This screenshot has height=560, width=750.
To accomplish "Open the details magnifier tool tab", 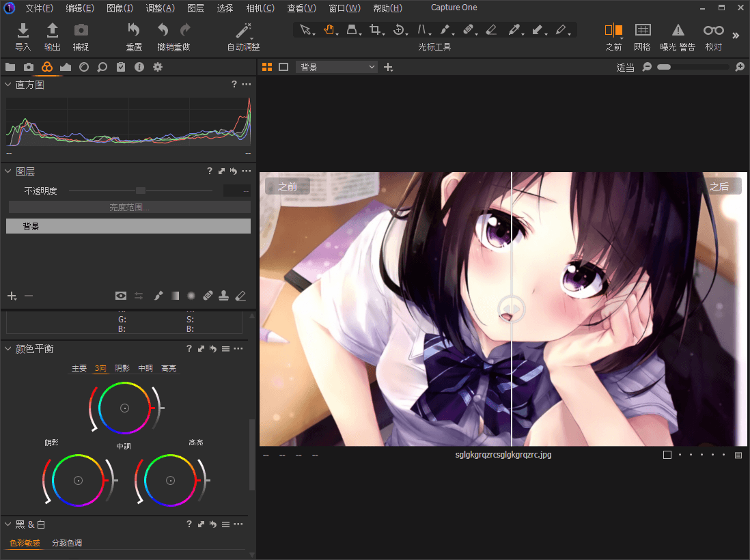I will [102, 67].
